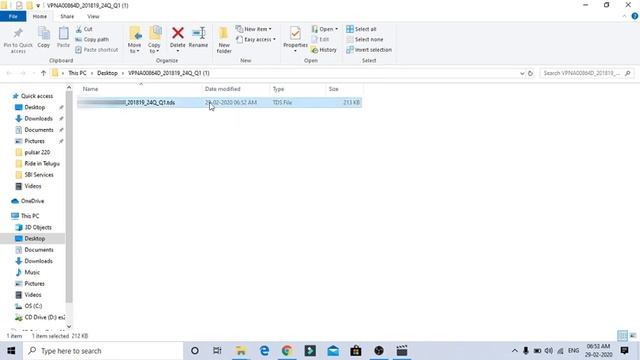
Task: Switch to the Share tab
Action: (67, 16)
